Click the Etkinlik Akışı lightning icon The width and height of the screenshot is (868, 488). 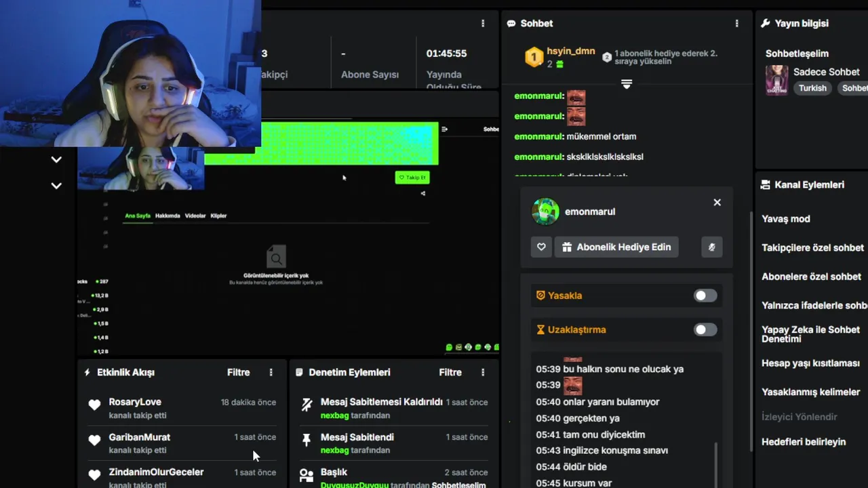tap(87, 372)
